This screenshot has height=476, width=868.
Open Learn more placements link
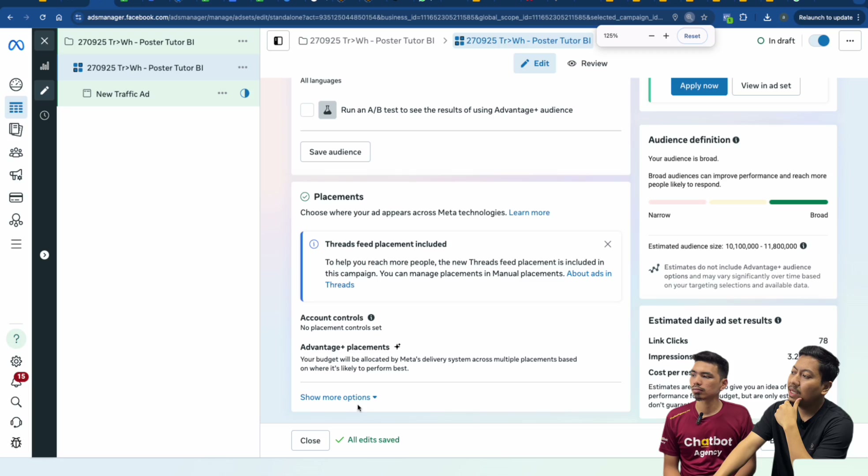[529, 212]
